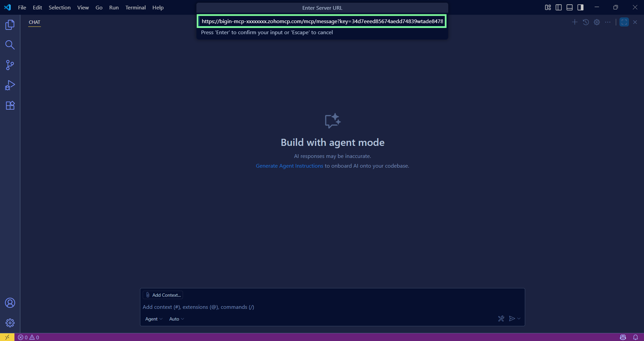The height and width of the screenshot is (341, 644).
Task: Toggle the Secondary Side Bar
Action: 581,7
